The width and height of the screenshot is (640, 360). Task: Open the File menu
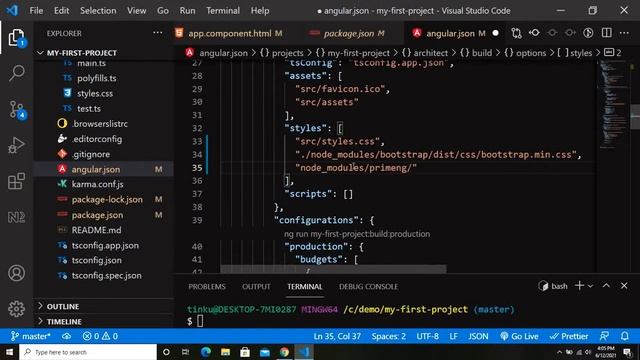click(x=36, y=11)
